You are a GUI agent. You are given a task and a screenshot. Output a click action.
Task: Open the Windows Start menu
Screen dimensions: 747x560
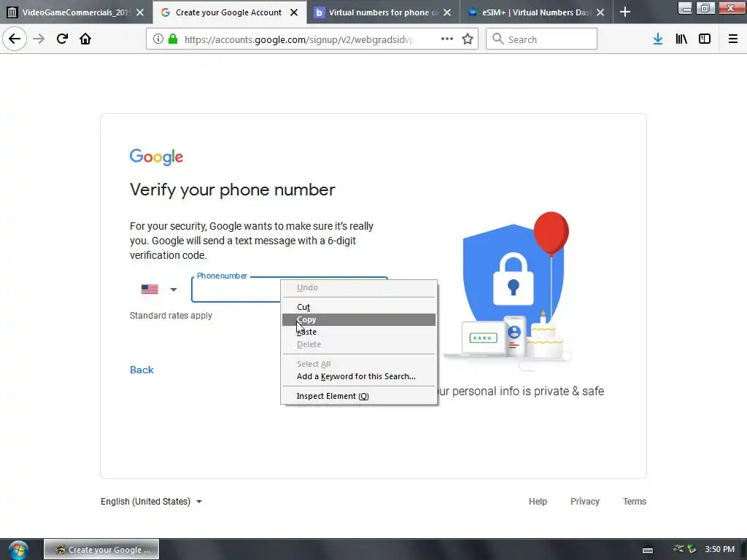[18, 550]
